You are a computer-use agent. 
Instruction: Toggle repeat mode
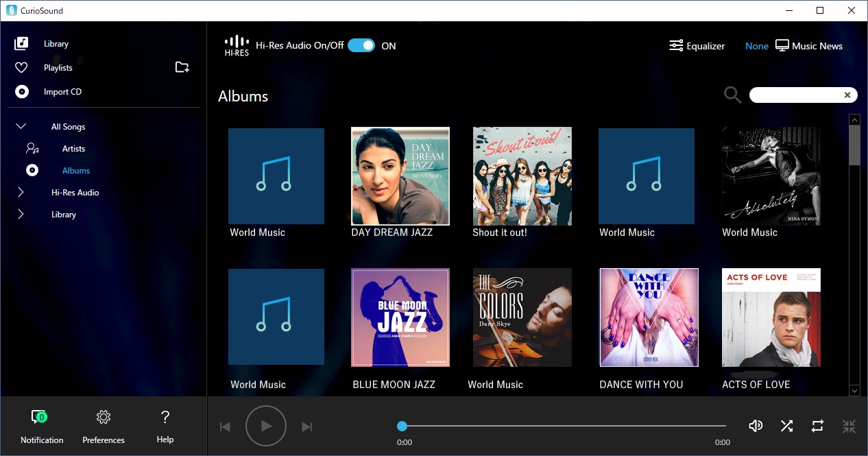click(x=817, y=426)
